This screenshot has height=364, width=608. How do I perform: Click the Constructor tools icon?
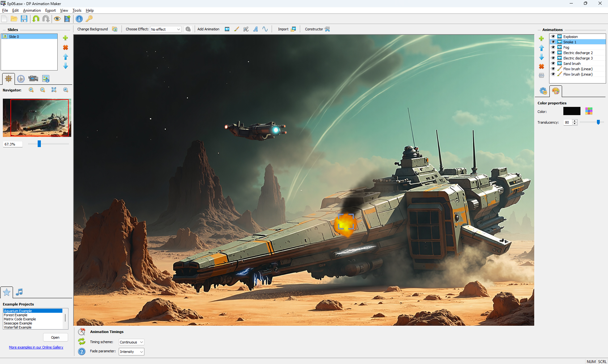327,29
